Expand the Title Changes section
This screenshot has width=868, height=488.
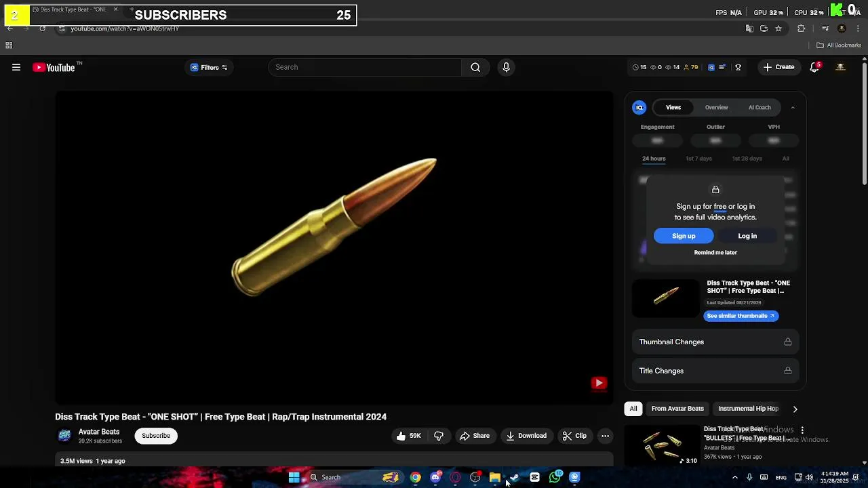click(715, 371)
